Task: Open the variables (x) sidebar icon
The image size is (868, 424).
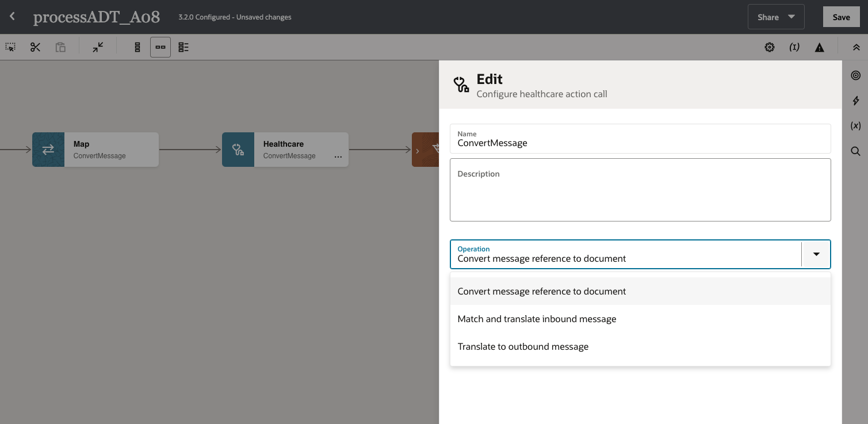Action: 856,126
